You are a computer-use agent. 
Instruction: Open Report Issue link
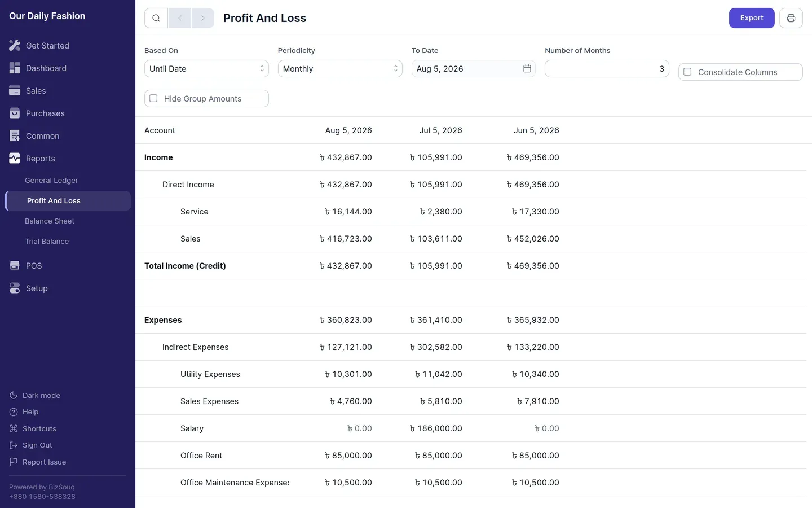44,462
